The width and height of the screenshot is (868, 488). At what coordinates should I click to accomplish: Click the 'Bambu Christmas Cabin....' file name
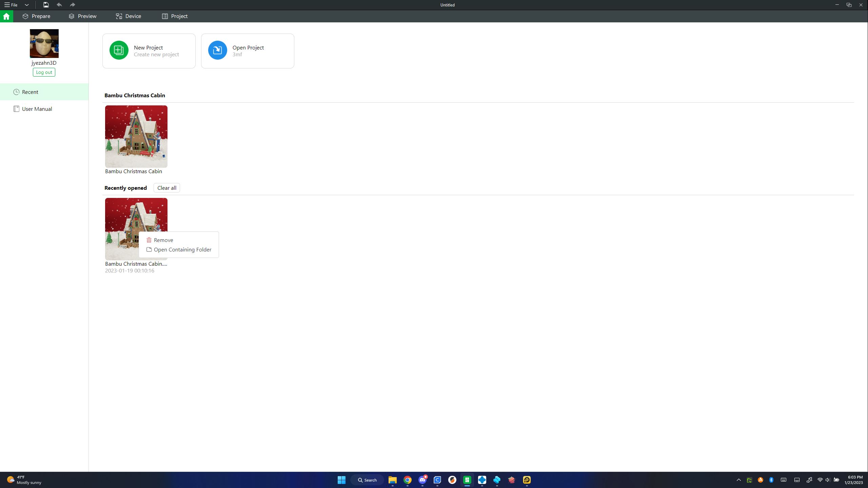pyautogui.click(x=136, y=264)
